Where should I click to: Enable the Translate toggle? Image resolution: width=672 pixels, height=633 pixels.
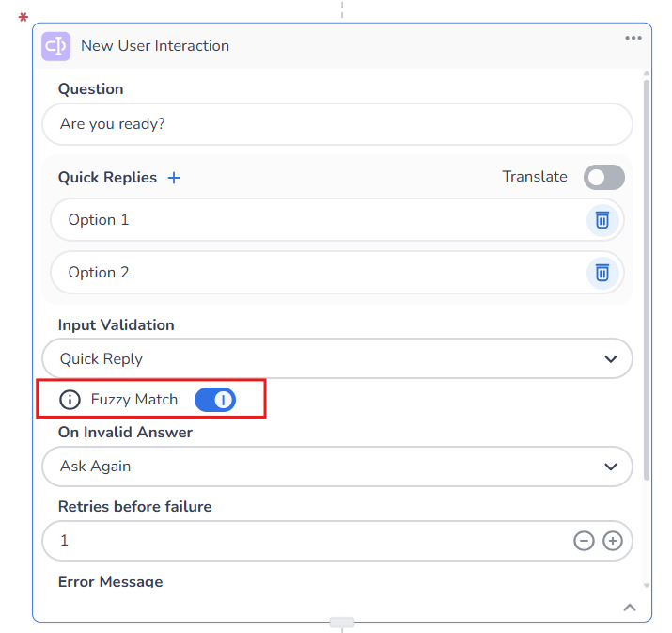pyautogui.click(x=603, y=177)
